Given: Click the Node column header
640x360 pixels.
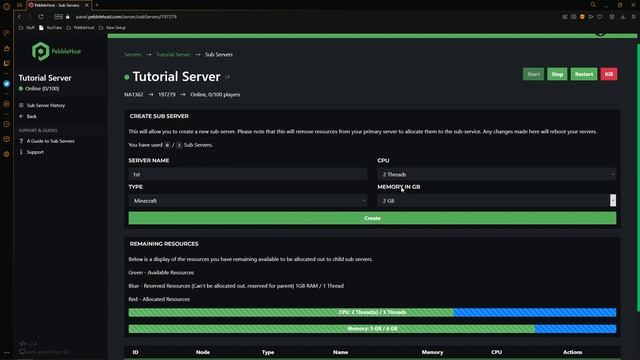Looking at the screenshot, I should [x=203, y=352].
